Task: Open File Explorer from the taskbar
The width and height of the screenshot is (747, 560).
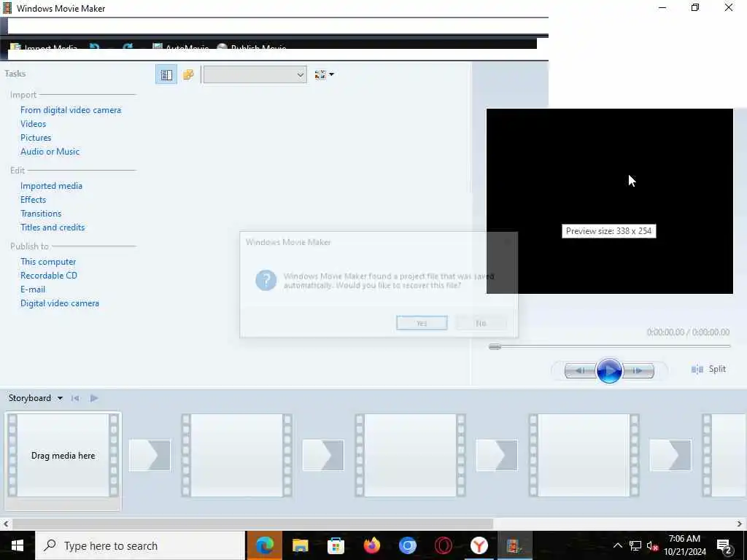Action: click(x=300, y=545)
